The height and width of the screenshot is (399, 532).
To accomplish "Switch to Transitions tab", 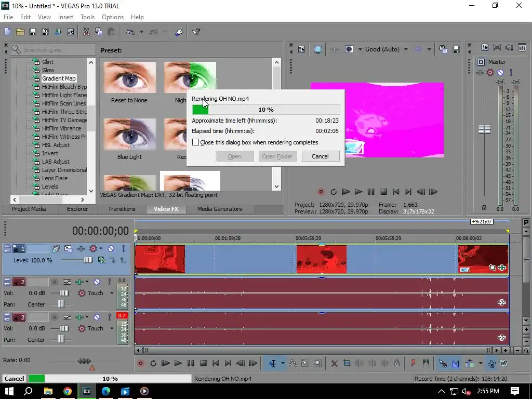I will pyautogui.click(x=122, y=209).
